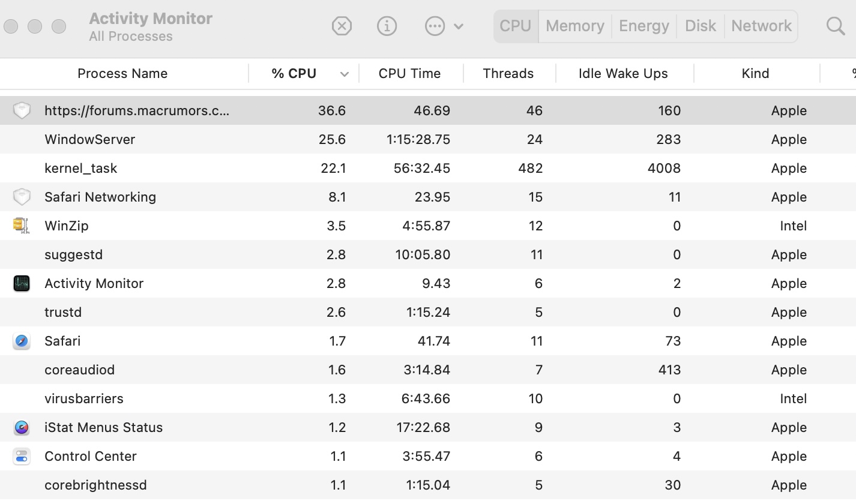The width and height of the screenshot is (856, 504).
Task: Open the Energy tab
Action: pos(644,26)
